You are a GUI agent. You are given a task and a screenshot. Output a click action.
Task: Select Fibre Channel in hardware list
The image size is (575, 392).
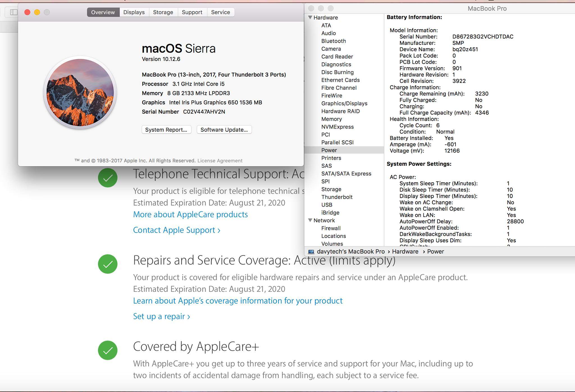[x=339, y=88]
